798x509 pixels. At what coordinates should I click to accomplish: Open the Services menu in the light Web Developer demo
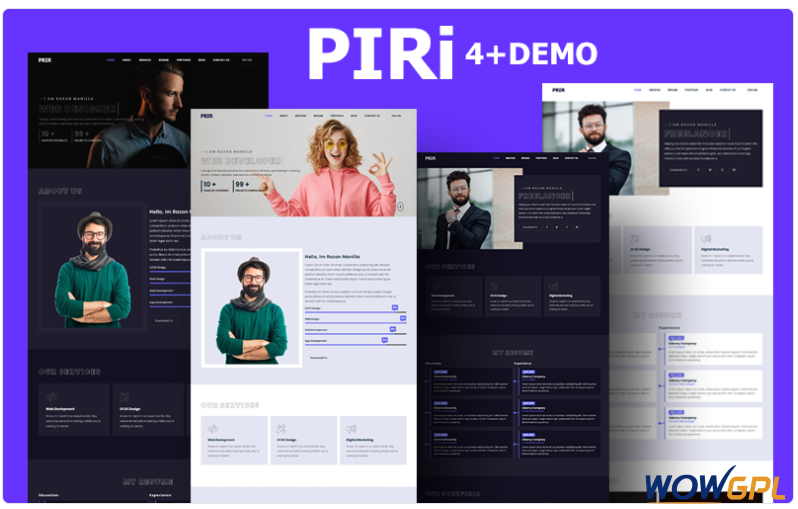click(301, 116)
